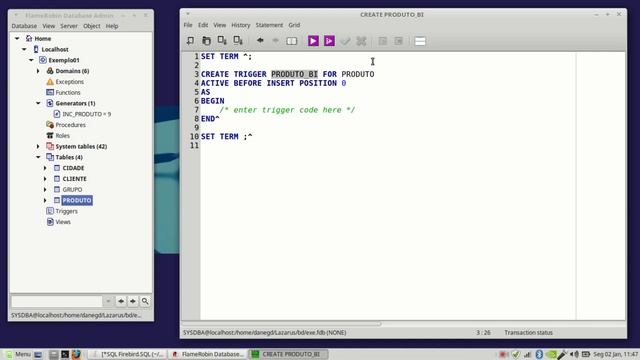
Task: Open the File menu in the SQL editor
Action: [x=188, y=25]
